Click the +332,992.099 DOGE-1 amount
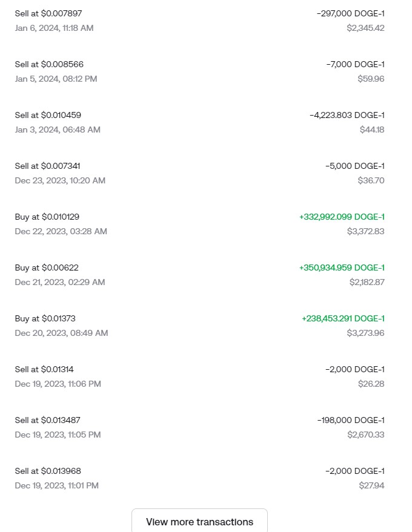This screenshot has width=412, height=532. coord(342,217)
